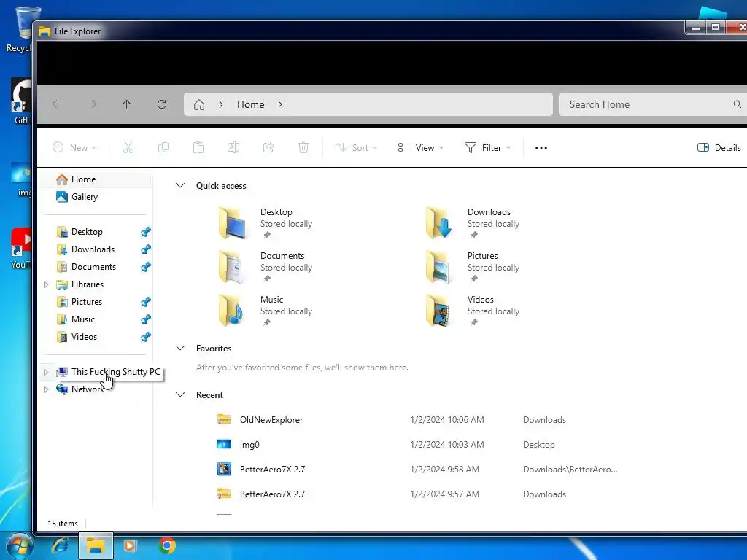Open the Pictures folder in Quick access
The height and width of the screenshot is (560, 747).
474,267
